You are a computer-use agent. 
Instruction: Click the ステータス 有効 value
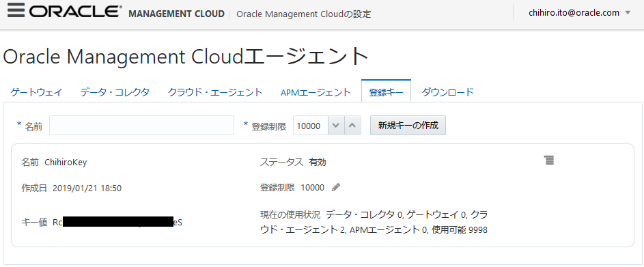pyautogui.click(x=318, y=163)
